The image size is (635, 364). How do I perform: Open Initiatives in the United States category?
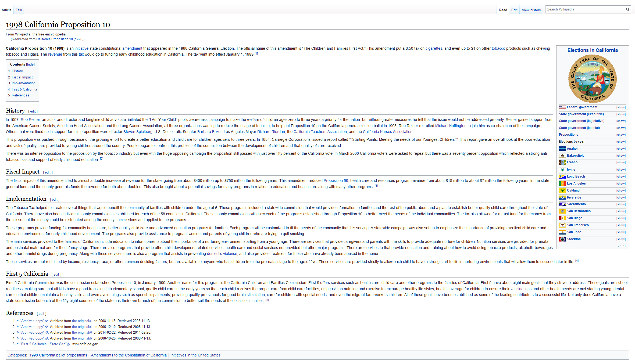(195, 355)
